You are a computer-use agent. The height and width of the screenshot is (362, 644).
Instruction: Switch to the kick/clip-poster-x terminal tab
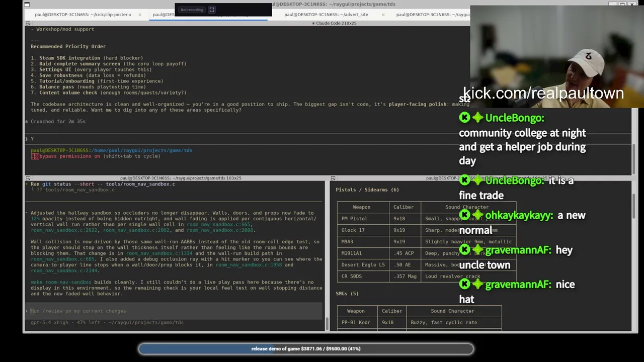pyautogui.click(x=83, y=15)
